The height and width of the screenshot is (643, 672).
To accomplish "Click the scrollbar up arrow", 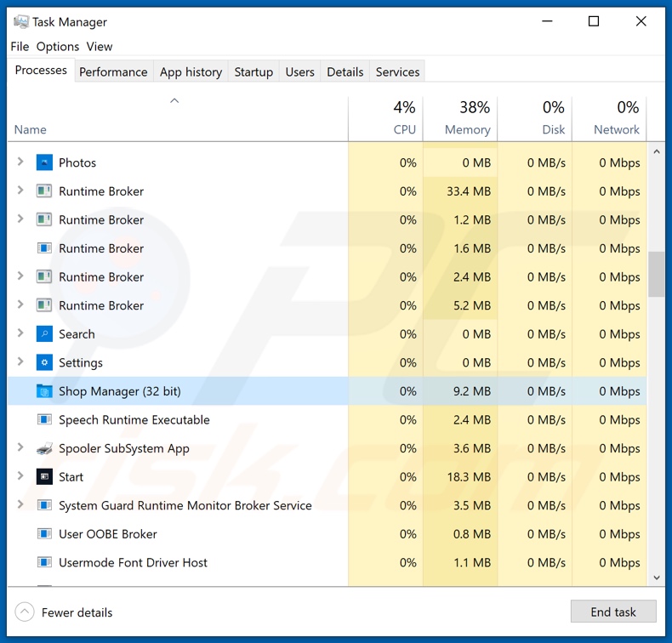I will point(657,151).
